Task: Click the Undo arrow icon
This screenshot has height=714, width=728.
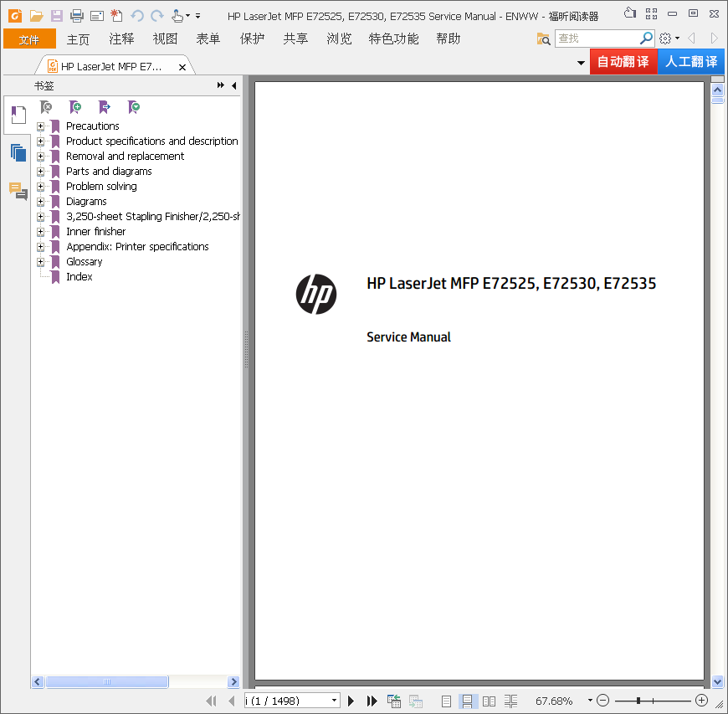Action: (137, 16)
